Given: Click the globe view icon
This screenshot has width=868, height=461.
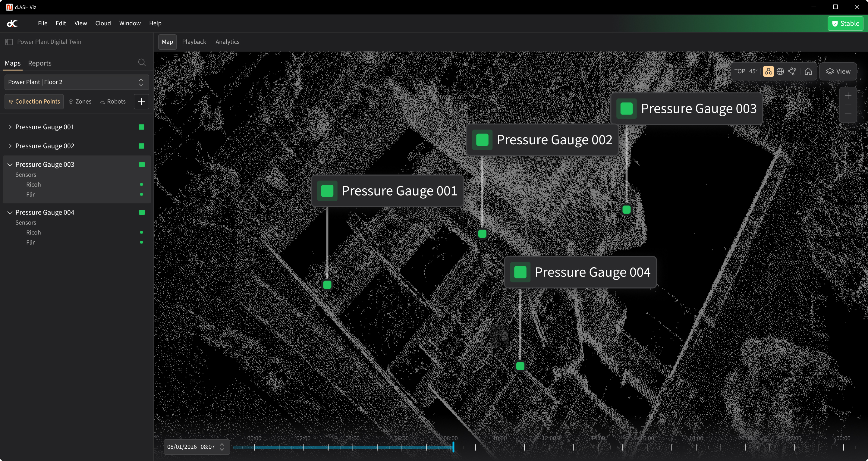Looking at the screenshot, I should pos(780,71).
